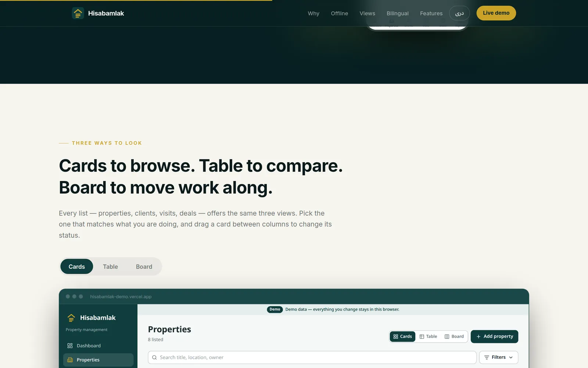Click the Filters funnel icon
The width and height of the screenshot is (588, 368).
click(487, 357)
